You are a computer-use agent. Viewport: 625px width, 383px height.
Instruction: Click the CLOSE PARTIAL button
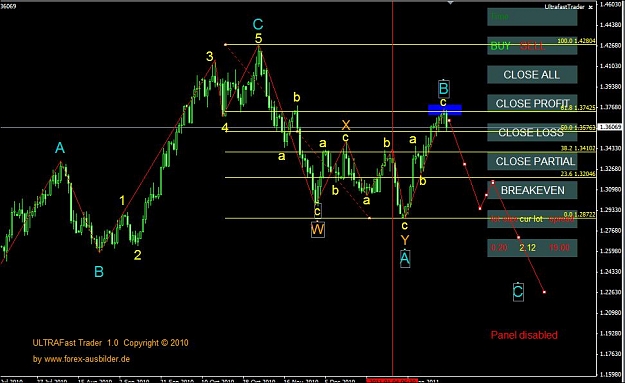(x=532, y=161)
